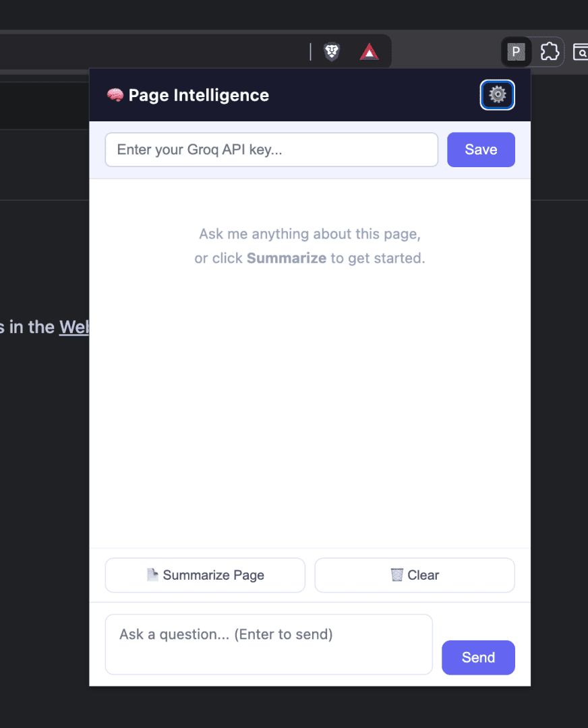Click the sidebar panel icon at toolbar edge
Image resolution: width=588 pixels, height=728 pixels.
click(x=581, y=52)
